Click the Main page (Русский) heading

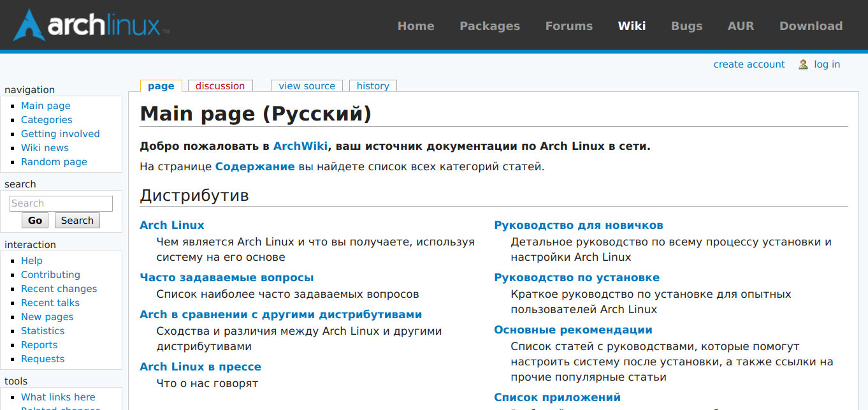coord(256,113)
